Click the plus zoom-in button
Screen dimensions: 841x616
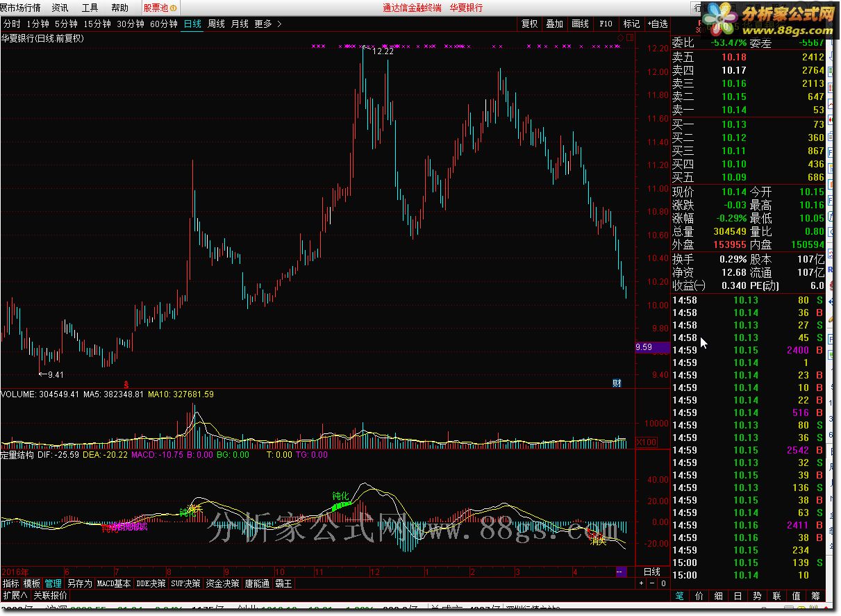tap(642, 583)
